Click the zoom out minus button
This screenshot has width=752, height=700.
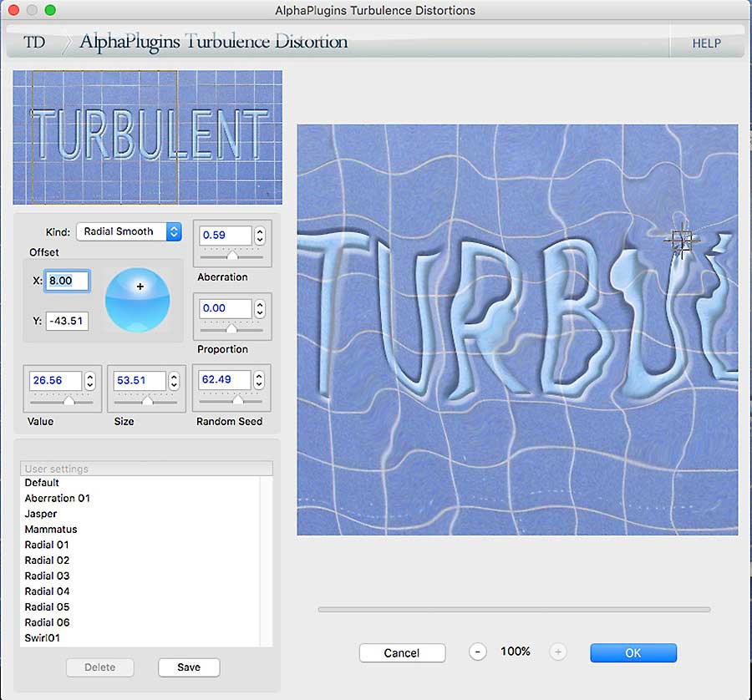(x=477, y=652)
